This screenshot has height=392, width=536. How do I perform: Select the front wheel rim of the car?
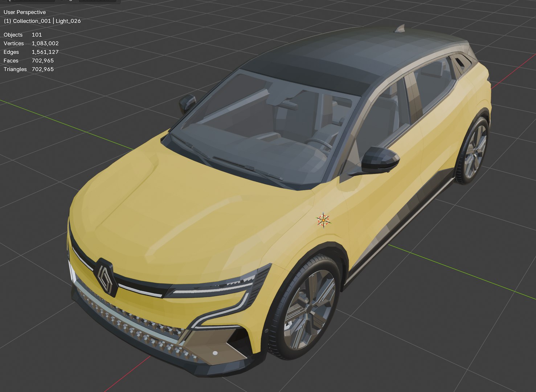tap(310, 310)
